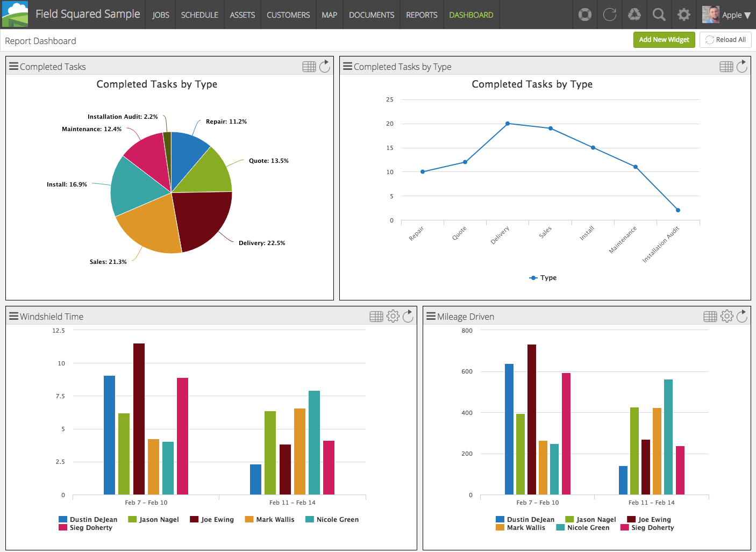The image size is (756, 552).
Task: Click the 'Delivery: 22.5%' pie label
Action: (262, 243)
